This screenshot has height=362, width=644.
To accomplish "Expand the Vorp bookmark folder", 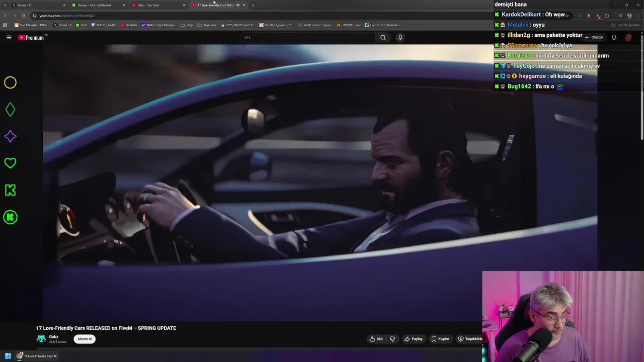I will click(x=187, y=25).
